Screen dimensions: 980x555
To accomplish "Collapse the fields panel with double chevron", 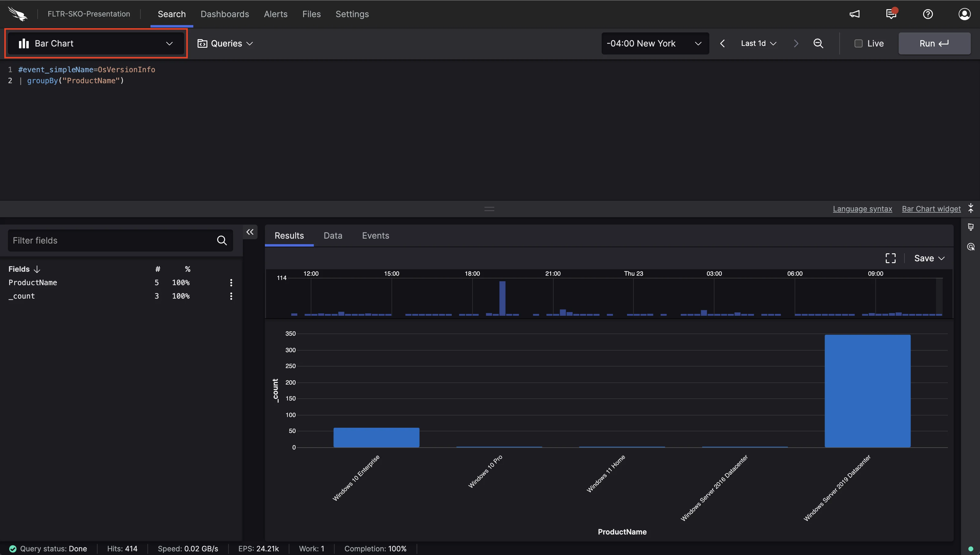I will [x=250, y=232].
